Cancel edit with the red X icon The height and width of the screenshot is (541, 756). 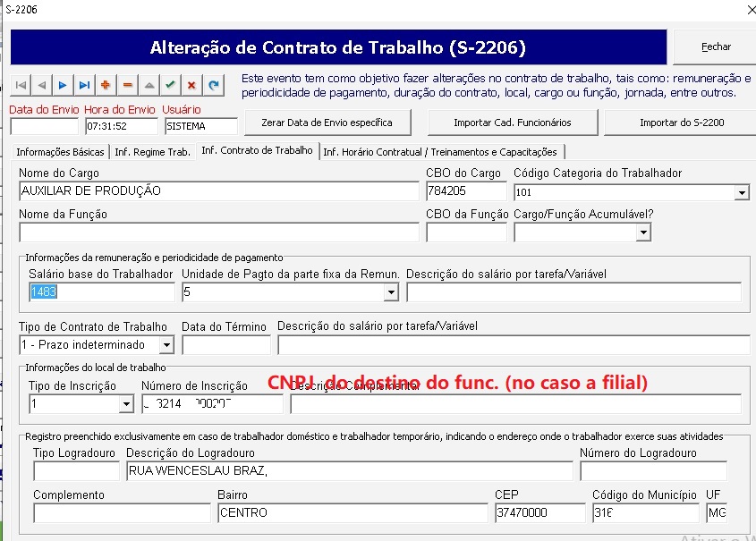191,85
